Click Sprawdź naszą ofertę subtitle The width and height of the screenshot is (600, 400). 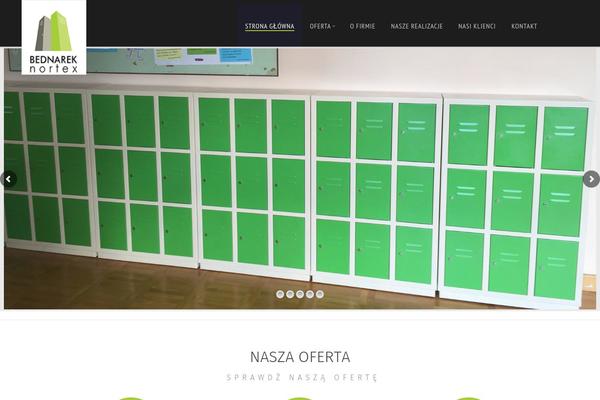[x=302, y=377]
